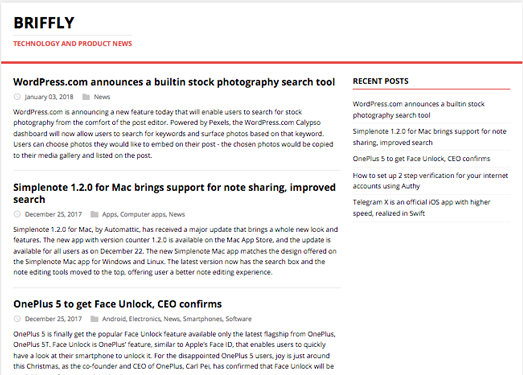This screenshot has width=523, height=375.
Task: Open the Software category link
Action: coord(238,319)
